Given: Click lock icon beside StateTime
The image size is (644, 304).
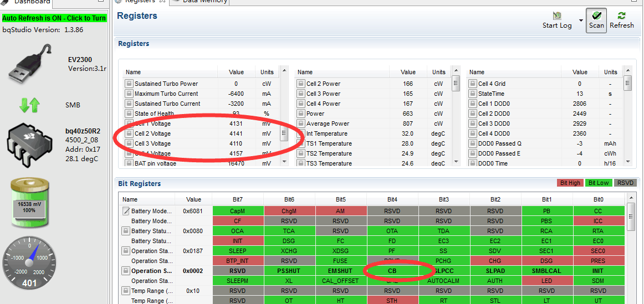Looking at the screenshot, I should [x=473, y=94].
